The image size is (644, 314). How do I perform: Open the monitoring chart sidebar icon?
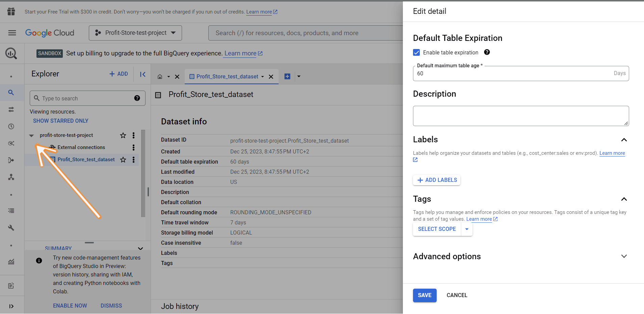11,262
